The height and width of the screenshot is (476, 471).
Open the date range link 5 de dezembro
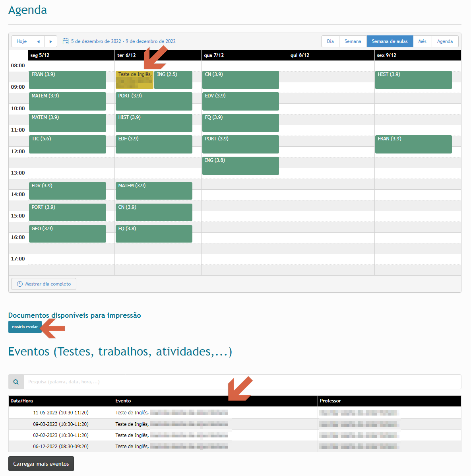click(123, 41)
